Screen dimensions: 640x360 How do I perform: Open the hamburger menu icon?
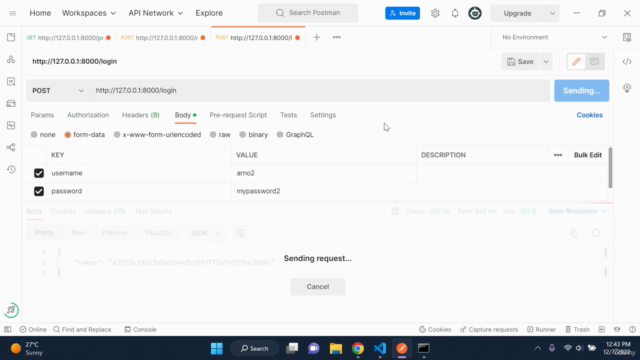(13, 13)
